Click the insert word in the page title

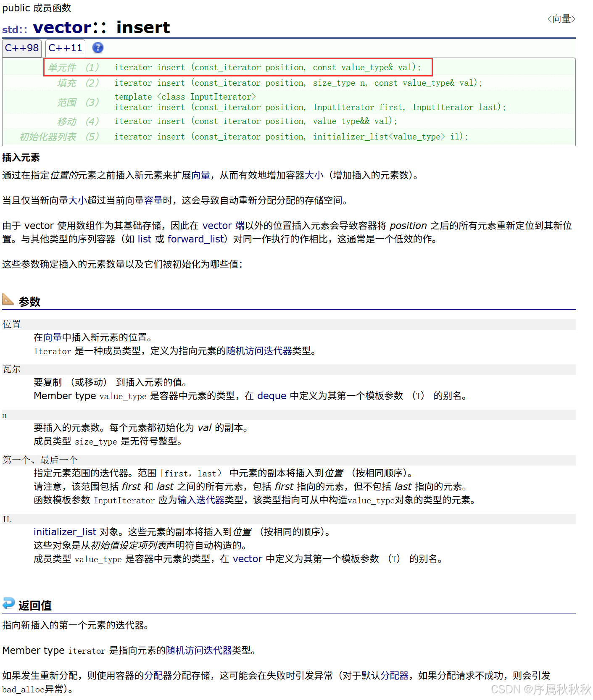[143, 27]
